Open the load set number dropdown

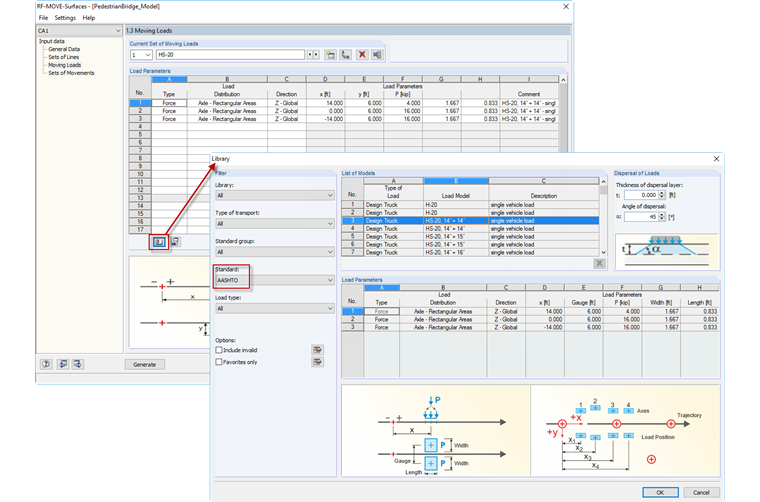(141, 55)
